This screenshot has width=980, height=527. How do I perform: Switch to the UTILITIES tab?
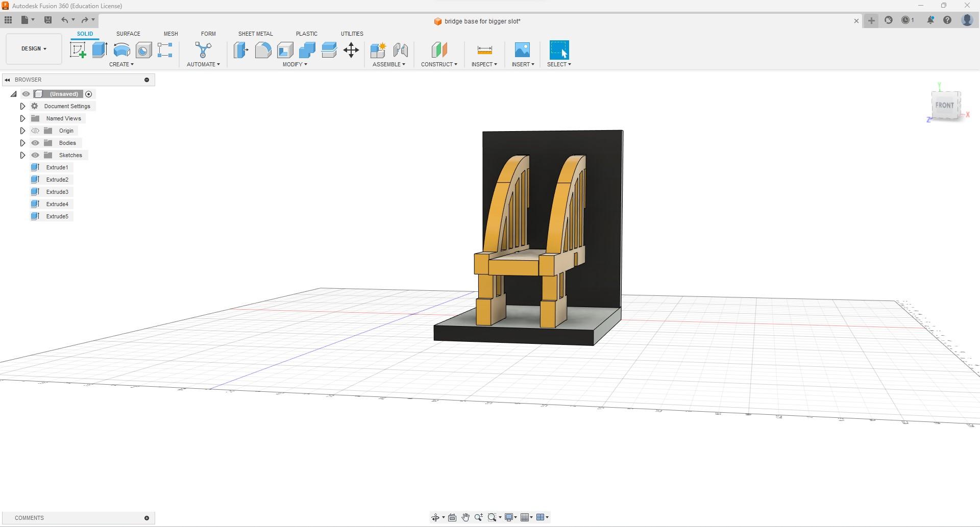coord(352,34)
